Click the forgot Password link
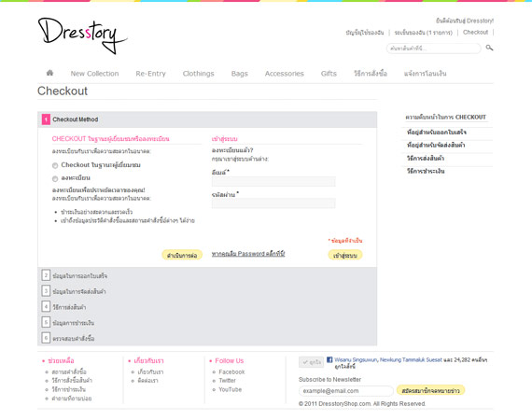 tap(248, 254)
